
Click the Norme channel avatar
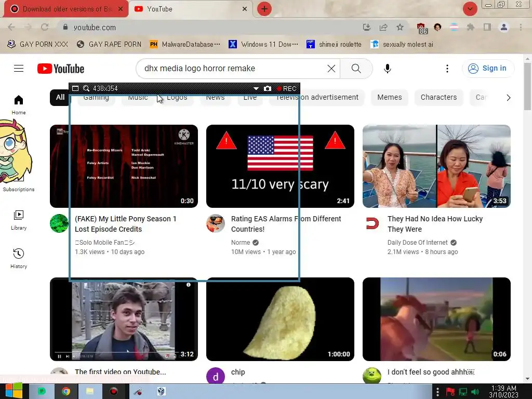[x=216, y=223]
